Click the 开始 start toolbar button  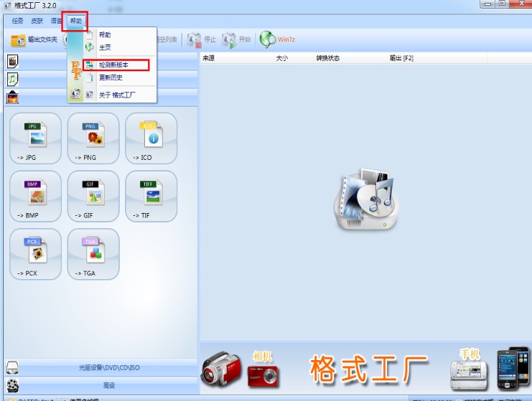pyautogui.click(x=235, y=39)
